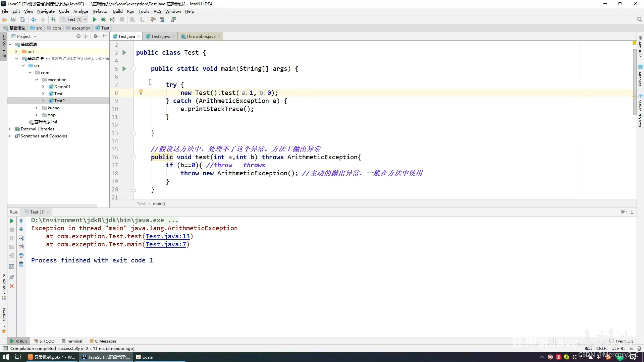The image size is (644, 362).
Task: Click the Print console output icon
Action: tap(21, 256)
